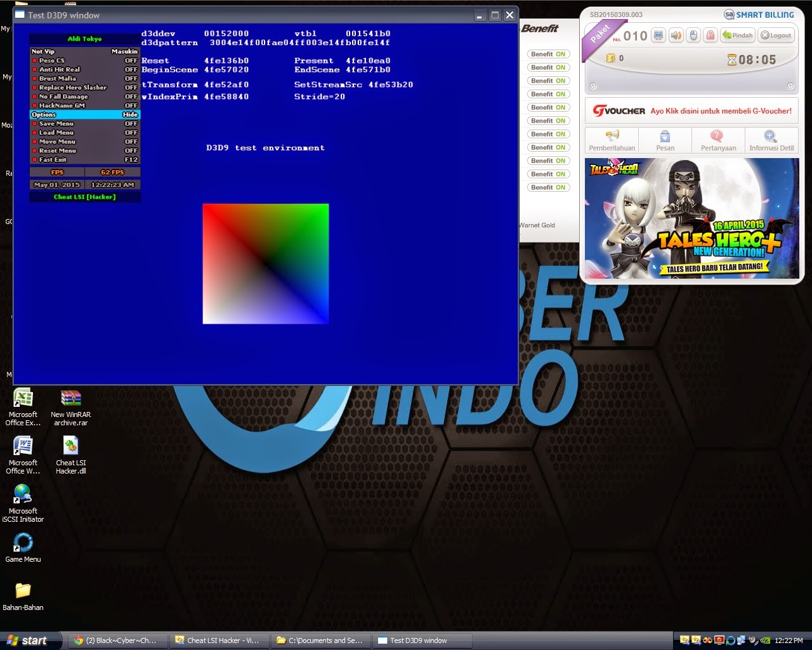This screenshot has height=650, width=812.
Task: Click the right round screw icon in Smart Billing
Action: [790, 86]
